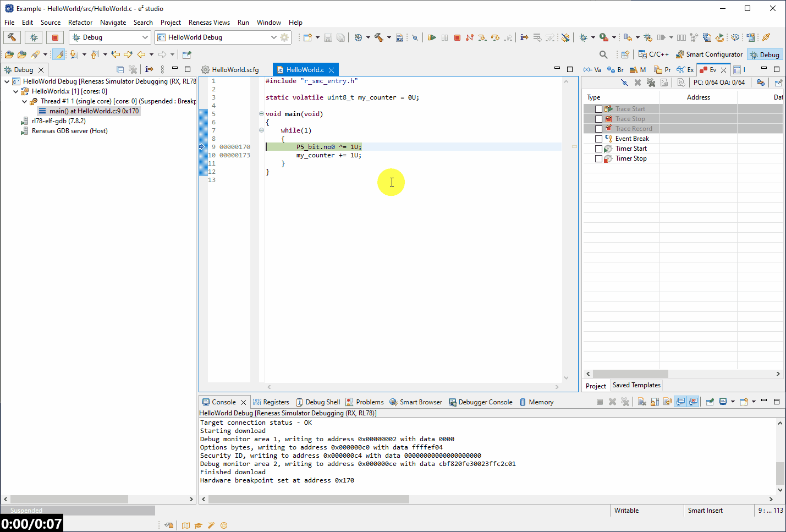Collapse the Thread #1 1 tree node
Screen dimensions: 786x532
24,101
